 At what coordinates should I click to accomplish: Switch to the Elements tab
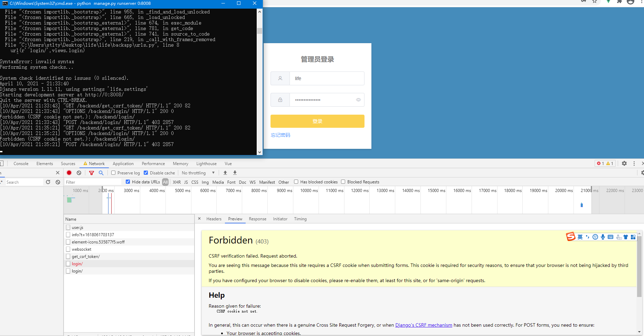click(45, 164)
